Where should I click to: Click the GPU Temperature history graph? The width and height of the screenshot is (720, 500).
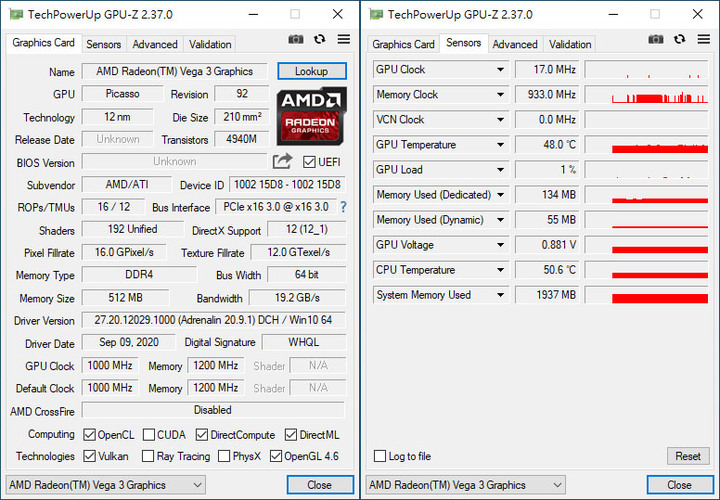pyautogui.click(x=647, y=145)
